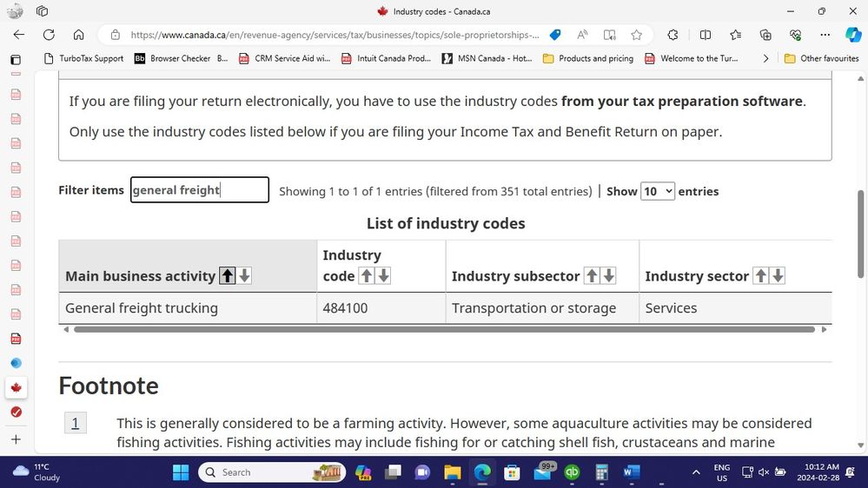
Task: Sort Main business activity descending
Action: click(x=245, y=276)
